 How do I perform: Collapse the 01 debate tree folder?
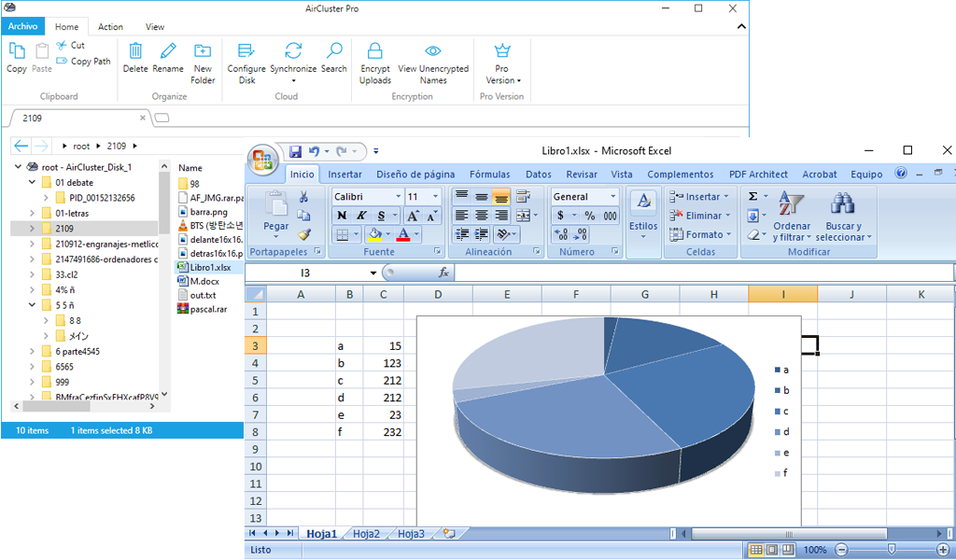click(32, 182)
